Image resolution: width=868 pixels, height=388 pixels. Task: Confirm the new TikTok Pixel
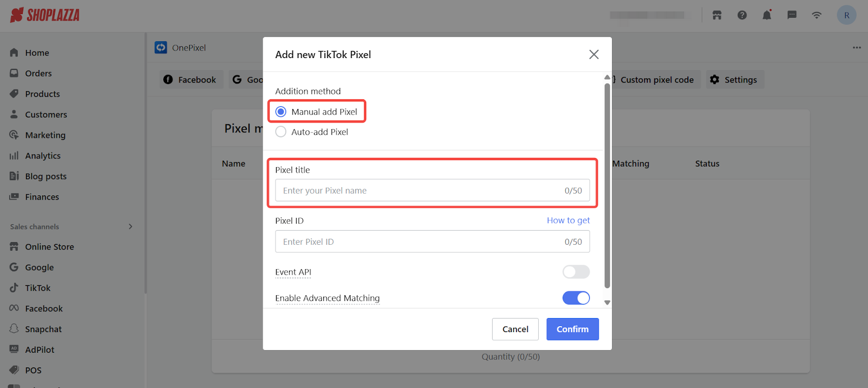572,329
